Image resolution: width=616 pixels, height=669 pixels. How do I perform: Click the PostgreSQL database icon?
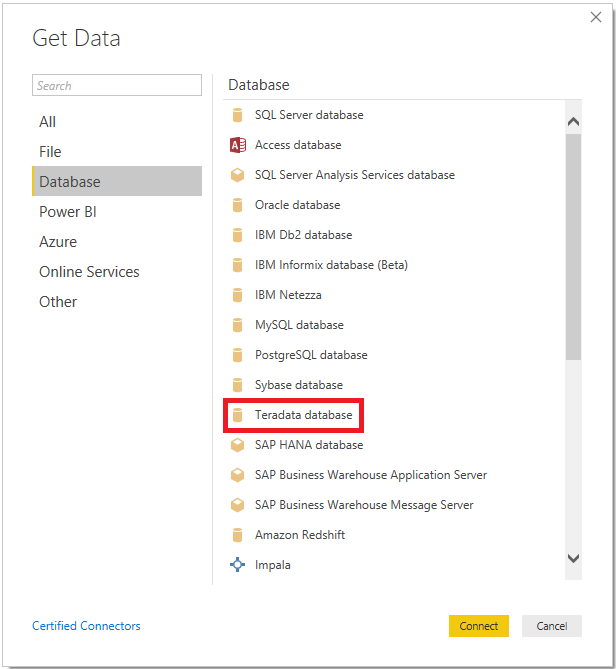pyautogui.click(x=237, y=355)
